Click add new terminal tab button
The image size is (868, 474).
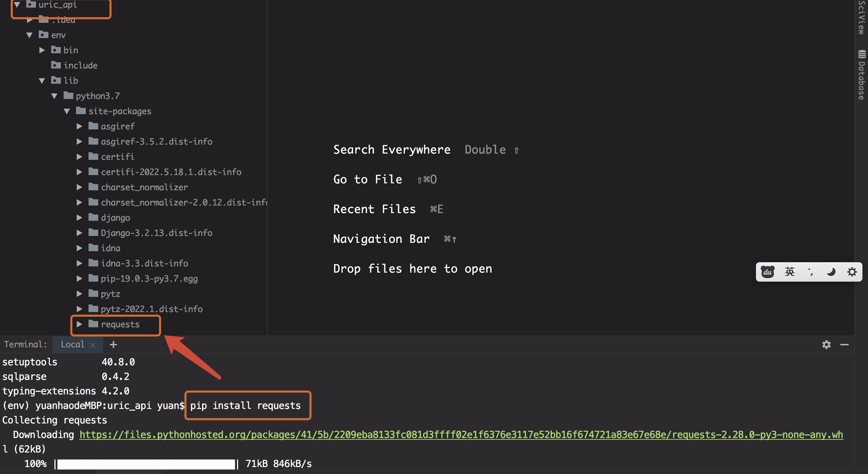tap(114, 344)
